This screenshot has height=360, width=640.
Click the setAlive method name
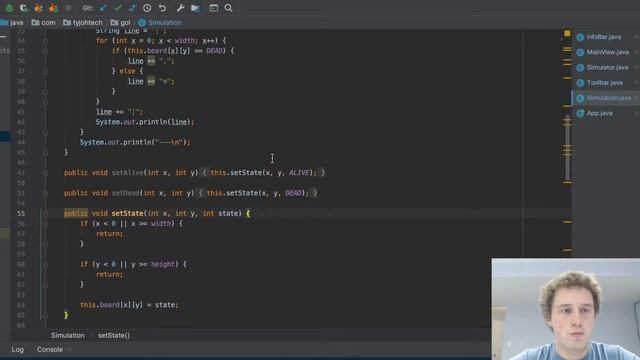click(127, 173)
